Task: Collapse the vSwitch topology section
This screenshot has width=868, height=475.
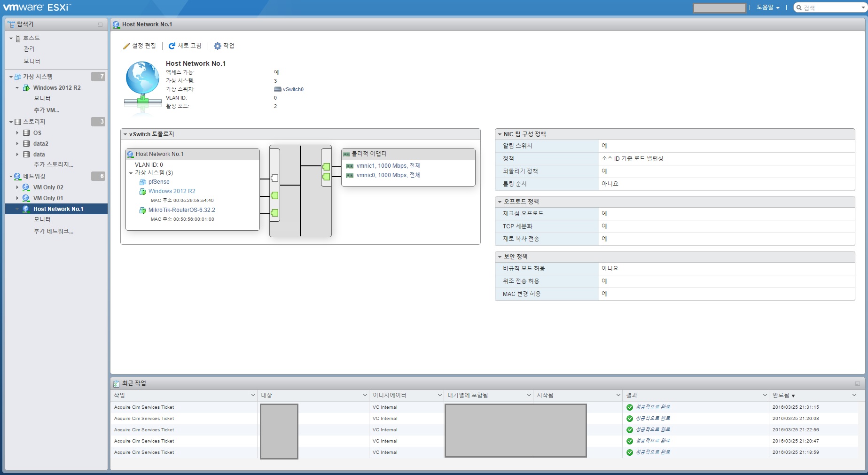Action: click(x=125, y=134)
